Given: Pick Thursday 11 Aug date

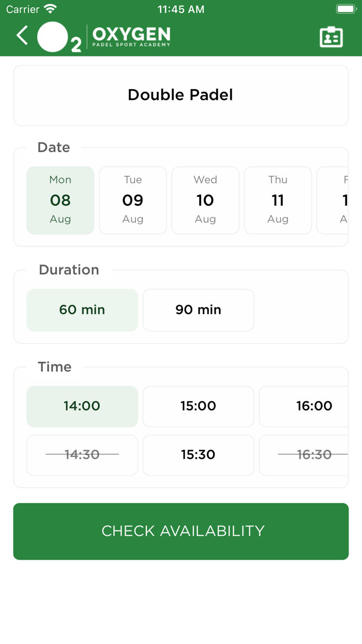Looking at the screenshot, I should pyautogui.click(x=278, y=200).
